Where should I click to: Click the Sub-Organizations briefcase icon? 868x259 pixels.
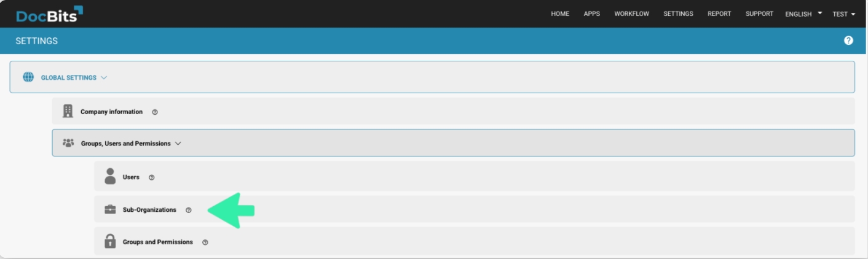[x=110, y=210]
